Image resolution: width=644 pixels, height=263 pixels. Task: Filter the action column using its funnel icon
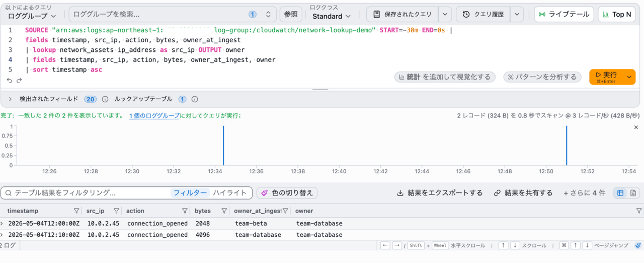(185, 211)
